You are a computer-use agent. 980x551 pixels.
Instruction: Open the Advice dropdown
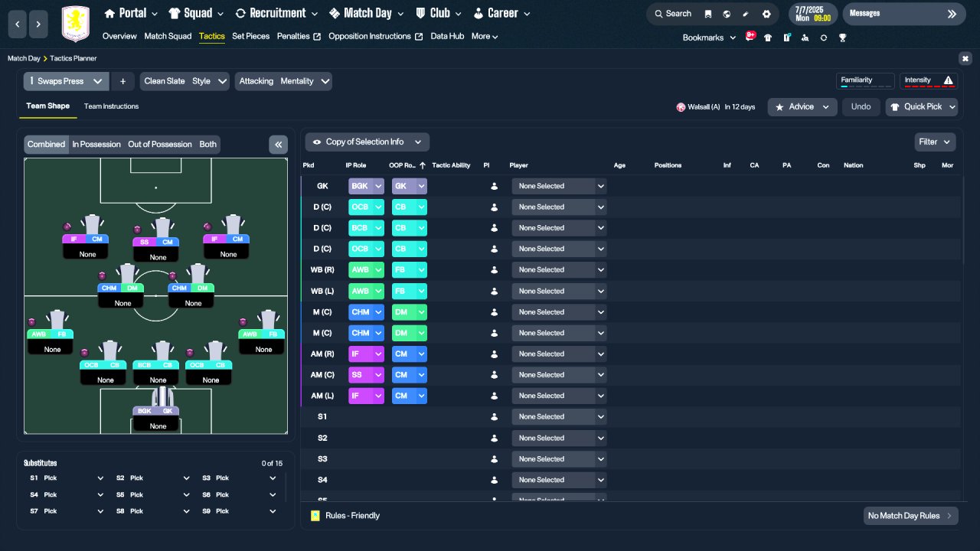[803, 107]
